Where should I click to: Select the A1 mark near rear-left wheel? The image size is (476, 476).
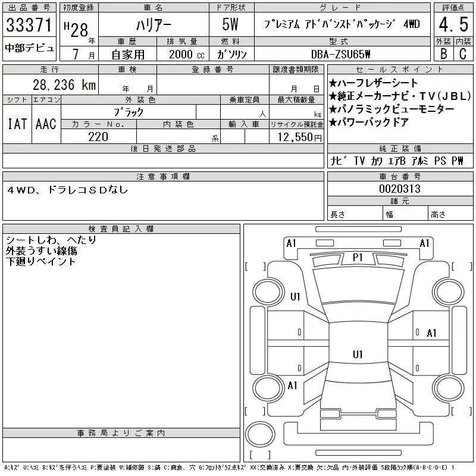292,386
